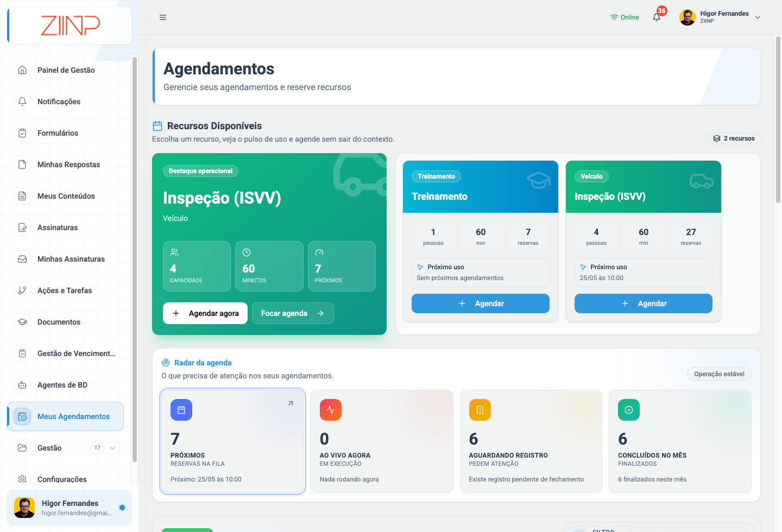
Task: Open Notificações in the sidebar
Action: (x=65, y=102)
